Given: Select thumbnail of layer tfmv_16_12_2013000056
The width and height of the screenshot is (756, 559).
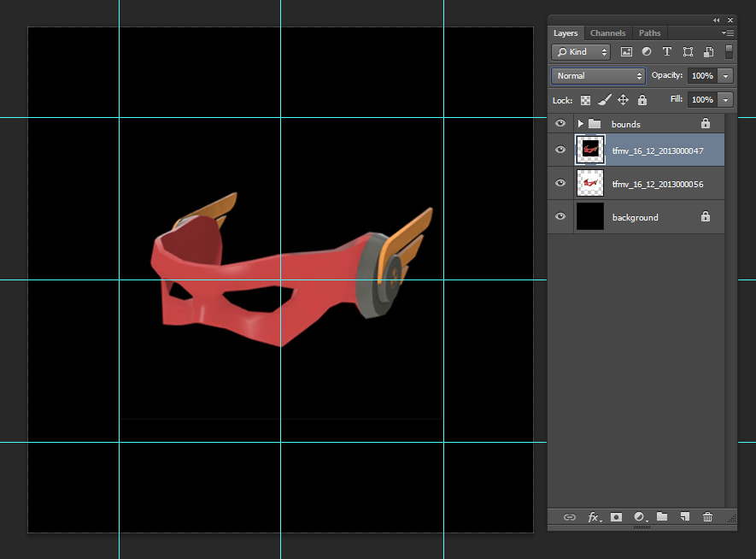Looking at the screenshot, I should 590,183.
